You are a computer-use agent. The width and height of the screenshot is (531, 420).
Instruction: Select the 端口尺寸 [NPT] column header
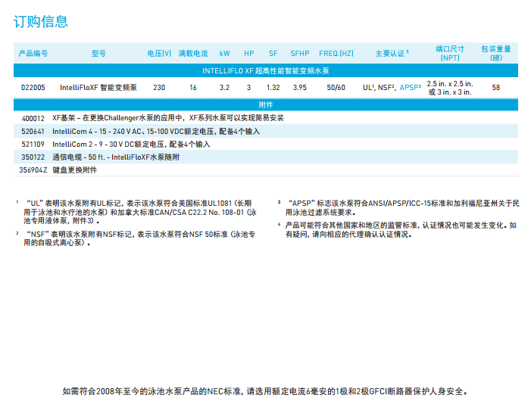click(x=450, y=52)
